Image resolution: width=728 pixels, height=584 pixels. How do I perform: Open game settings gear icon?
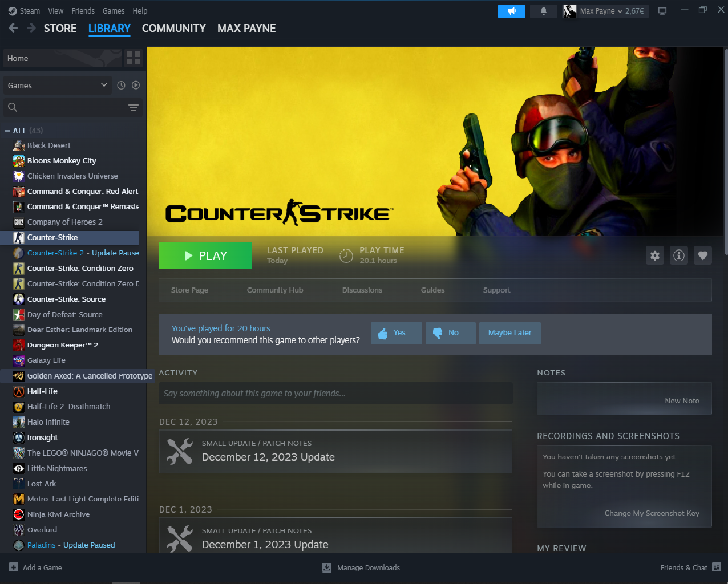tap(655, 255)
